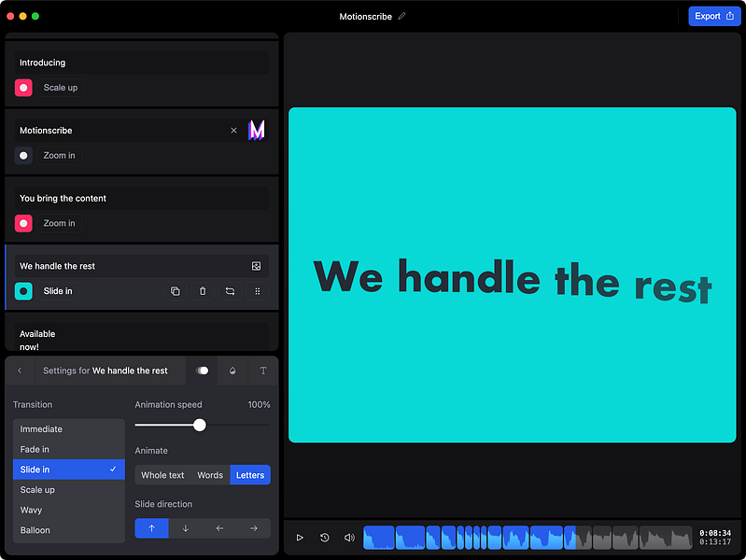
Task: Grab the drag handle dots icon
Action: (x=258, y=291)
